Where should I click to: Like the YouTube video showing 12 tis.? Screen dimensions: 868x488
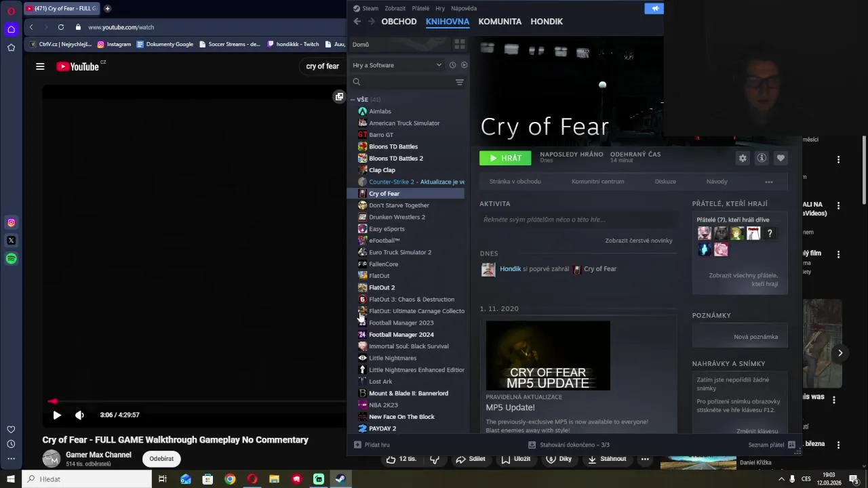point(401,459)
